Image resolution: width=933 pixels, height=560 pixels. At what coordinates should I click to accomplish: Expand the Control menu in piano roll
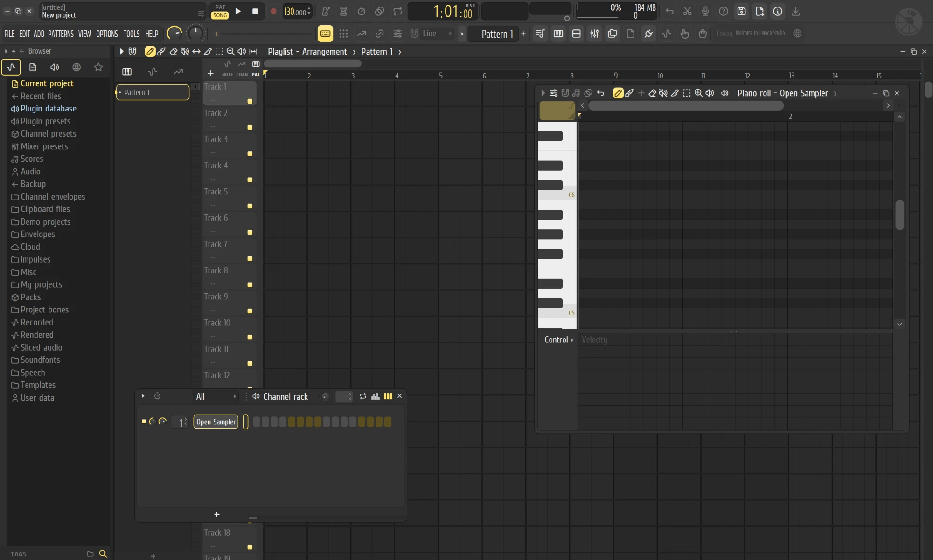pyautogui.click(x=558, y=340)
